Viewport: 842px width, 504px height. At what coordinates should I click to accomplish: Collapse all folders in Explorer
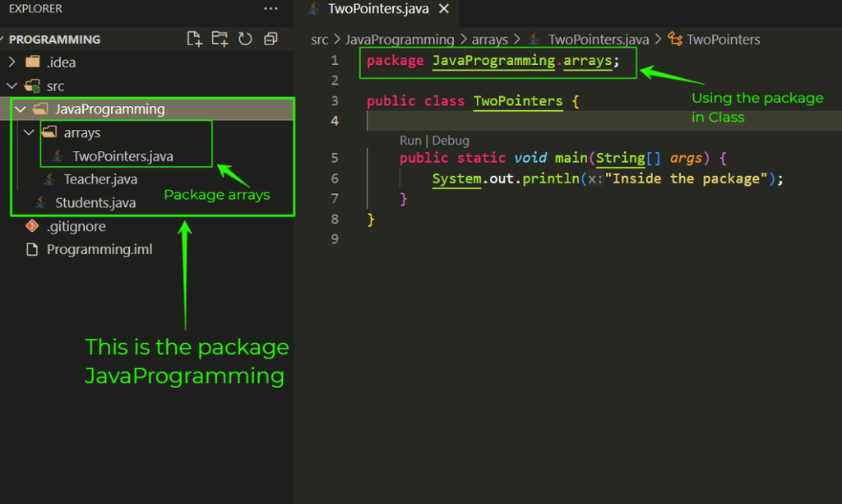coord(271,39)
